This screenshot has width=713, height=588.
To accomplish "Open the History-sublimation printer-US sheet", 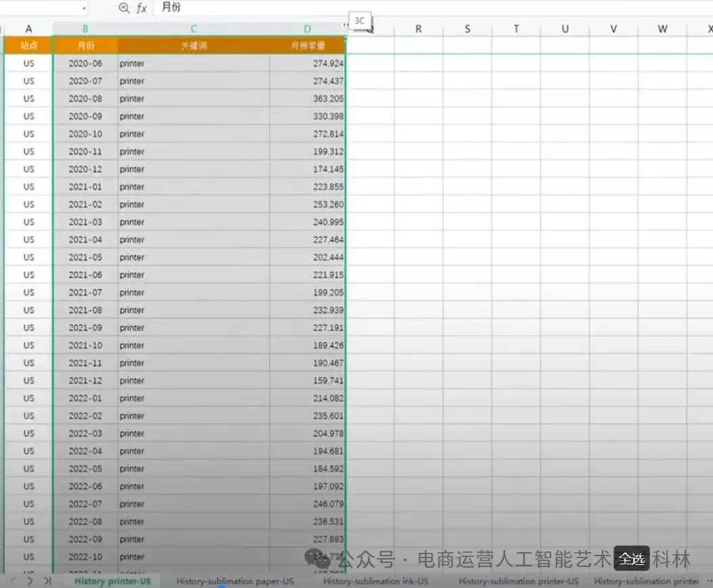I will point(518,581).
